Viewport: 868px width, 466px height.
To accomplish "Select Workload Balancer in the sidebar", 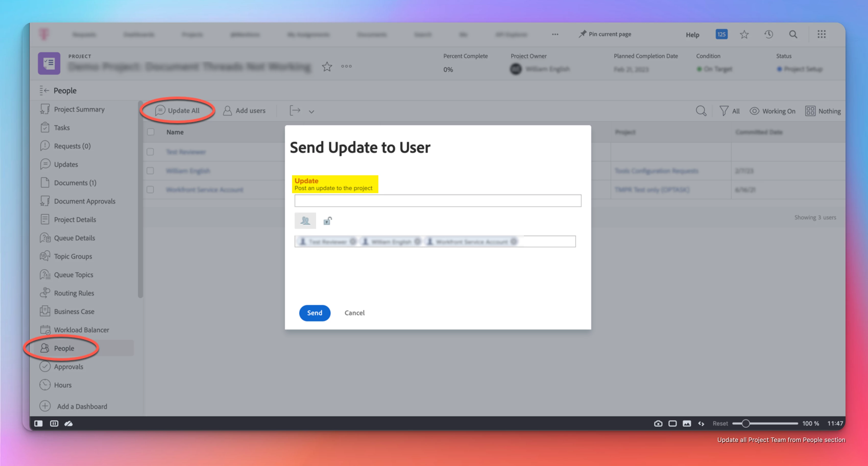I will coord(81,330).
